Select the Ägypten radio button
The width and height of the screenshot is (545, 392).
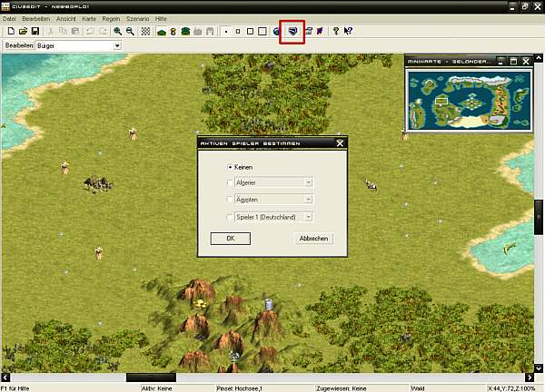[x=230, y=200]
